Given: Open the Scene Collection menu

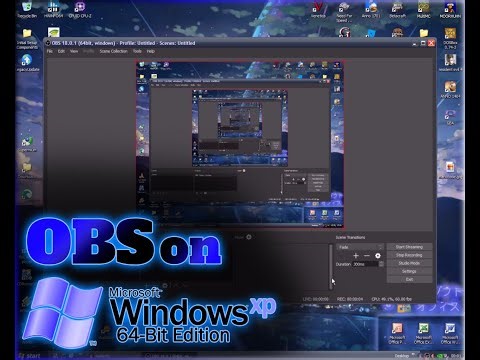Looking at the screenshot, I should tap(114, 51).
